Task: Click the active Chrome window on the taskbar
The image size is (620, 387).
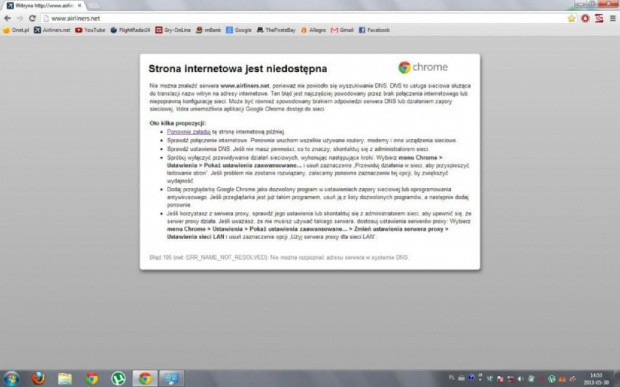Action: click(x=145, y=378)
